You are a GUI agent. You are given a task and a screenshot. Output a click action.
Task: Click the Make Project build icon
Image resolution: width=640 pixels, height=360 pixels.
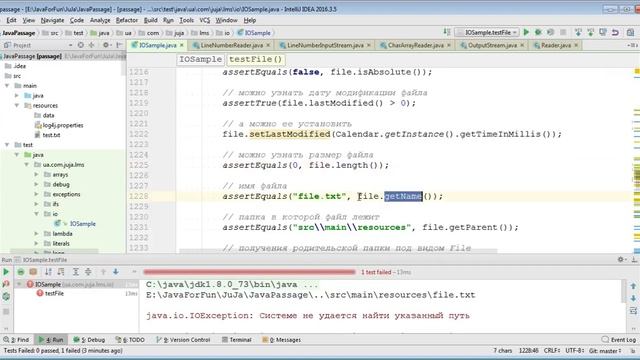tap(447, 32)
